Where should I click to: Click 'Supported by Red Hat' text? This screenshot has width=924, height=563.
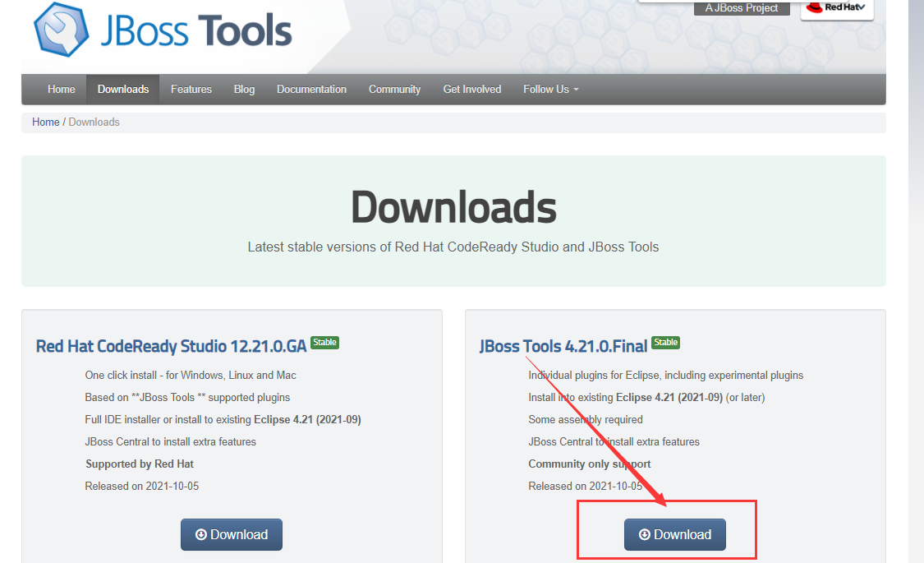(139, 464)
